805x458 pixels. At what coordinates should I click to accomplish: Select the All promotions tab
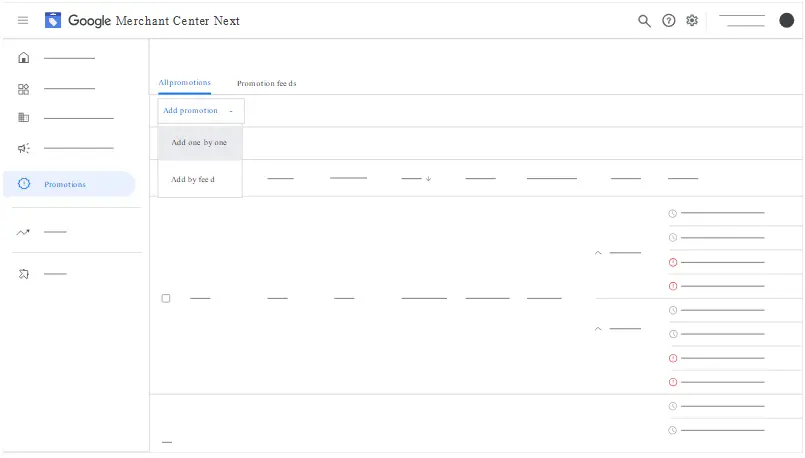pos(184,82)
